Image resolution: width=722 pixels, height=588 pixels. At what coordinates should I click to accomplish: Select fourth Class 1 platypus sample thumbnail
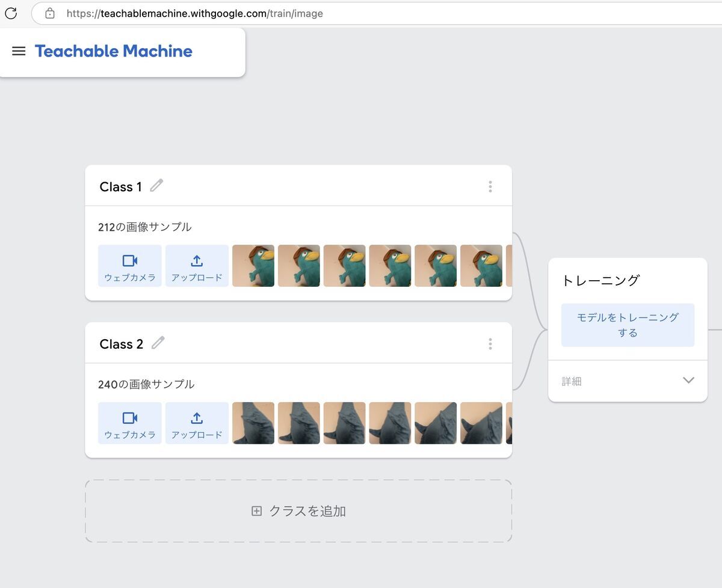click(390, 266)
